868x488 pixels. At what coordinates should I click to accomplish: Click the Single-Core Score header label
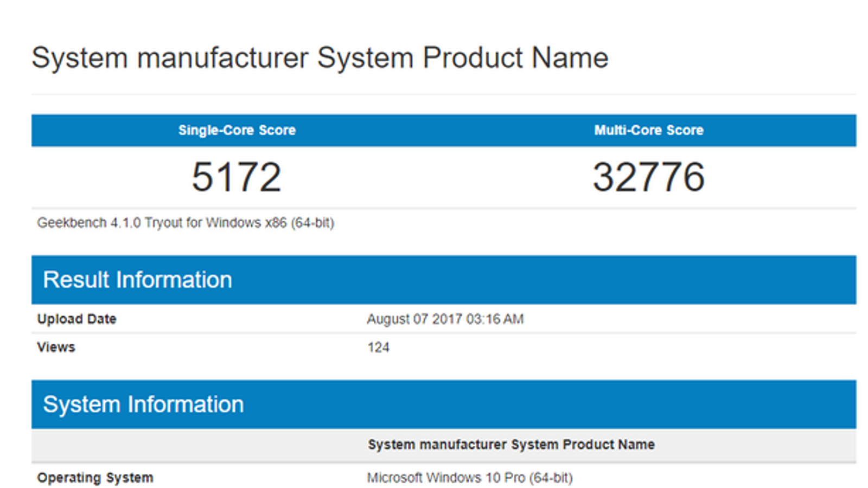tap(237, 130)
